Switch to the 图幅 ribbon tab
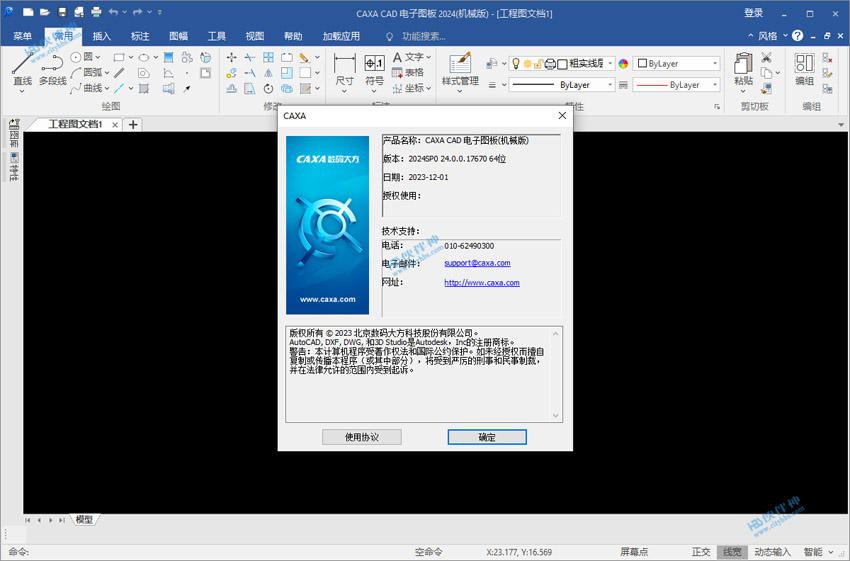The height and width of the screenshot is (561, 850). tap(178, 36)
